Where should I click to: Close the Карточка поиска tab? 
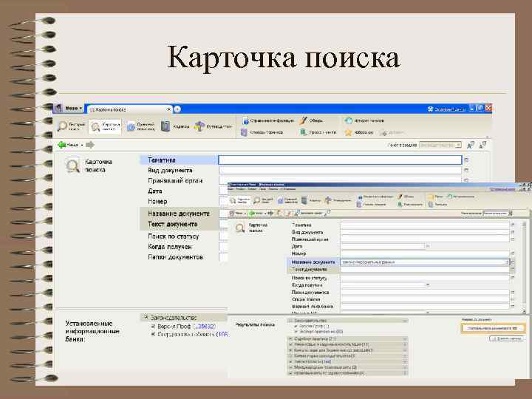(168, 109)
